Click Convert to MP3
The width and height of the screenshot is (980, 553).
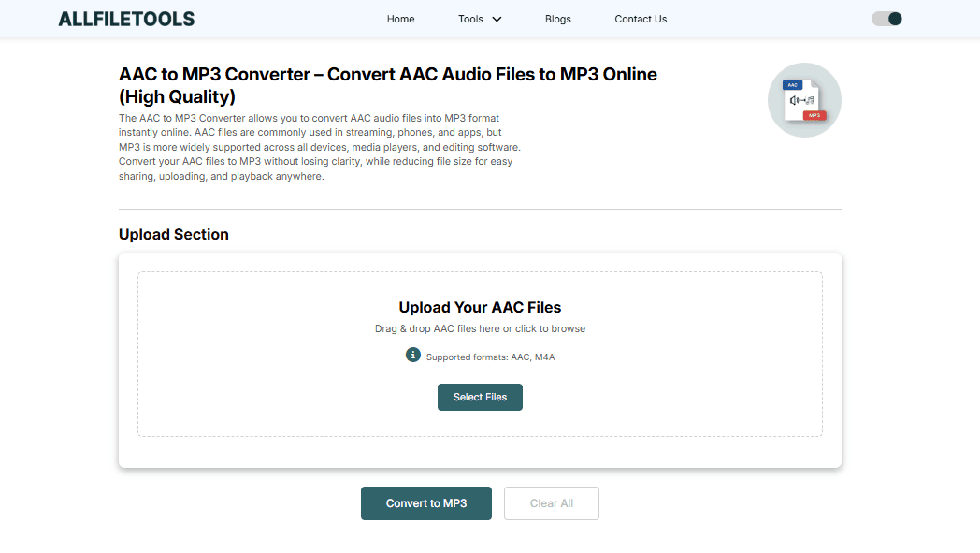click(x=425, y=503)
